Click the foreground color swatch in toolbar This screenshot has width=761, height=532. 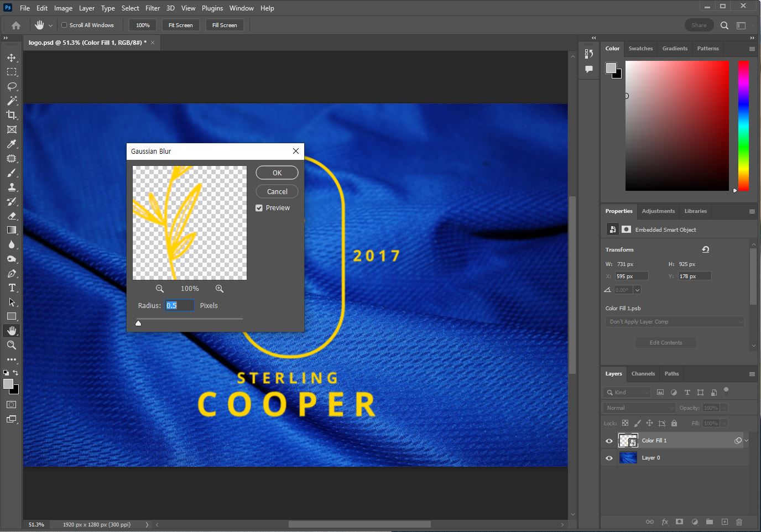click(8, 384)
